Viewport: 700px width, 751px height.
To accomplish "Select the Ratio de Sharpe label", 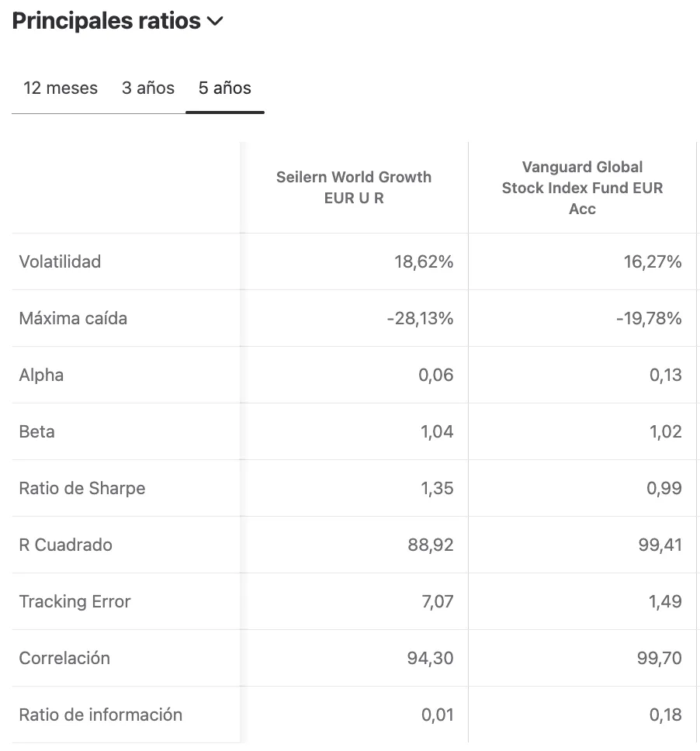I will click(82, 488).
